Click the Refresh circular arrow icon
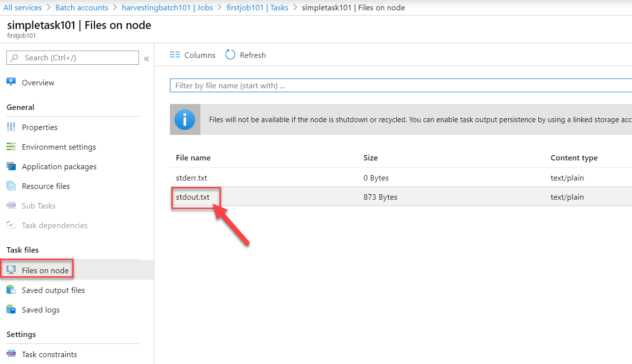The image size is (632, 364). click(x=230, y=54)
